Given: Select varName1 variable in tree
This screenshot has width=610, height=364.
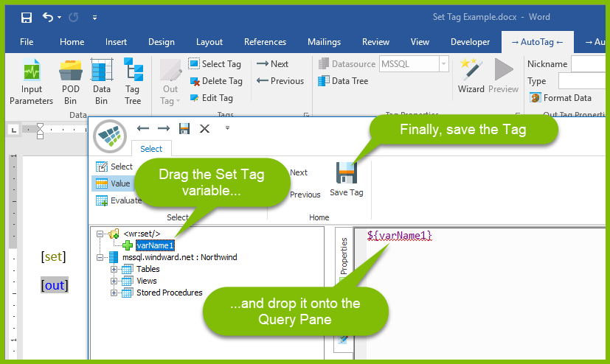Looking at the screenshot, I should coord(155,245).
